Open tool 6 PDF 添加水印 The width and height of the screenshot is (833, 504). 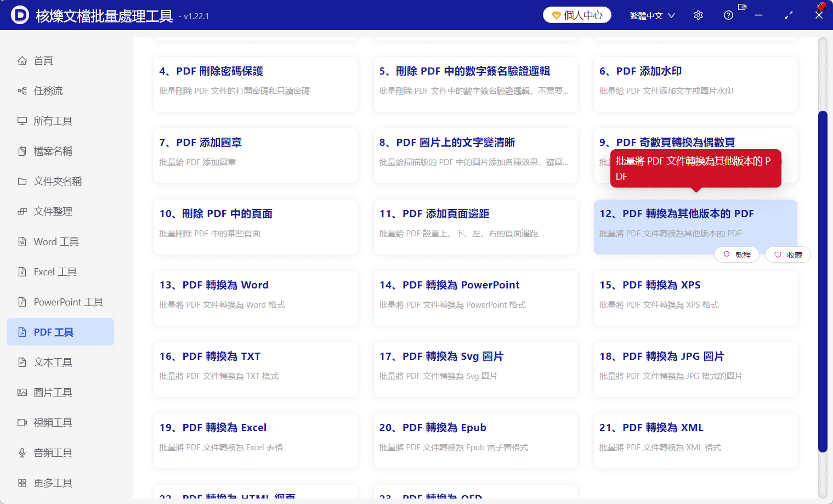click(695, 84)
